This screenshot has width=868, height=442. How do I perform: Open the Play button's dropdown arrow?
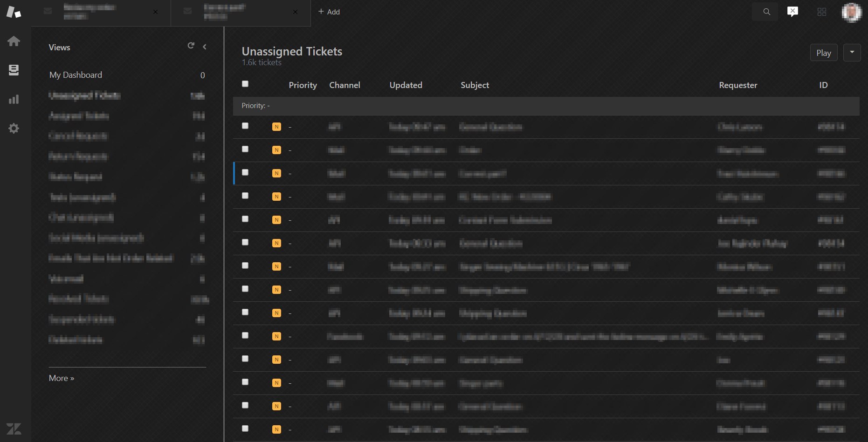click(852, 53)
